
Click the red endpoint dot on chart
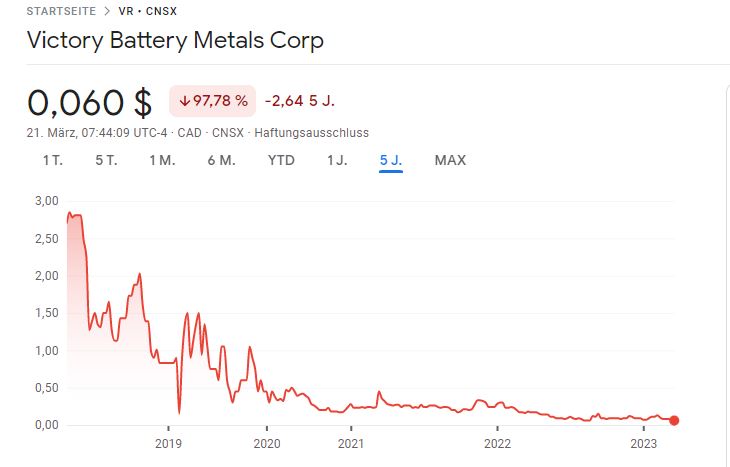[674, 421]
